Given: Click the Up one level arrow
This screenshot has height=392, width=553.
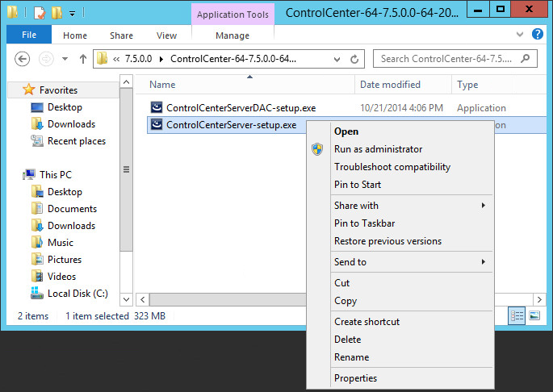Looking at the screenshot, I should click(83, 59).
